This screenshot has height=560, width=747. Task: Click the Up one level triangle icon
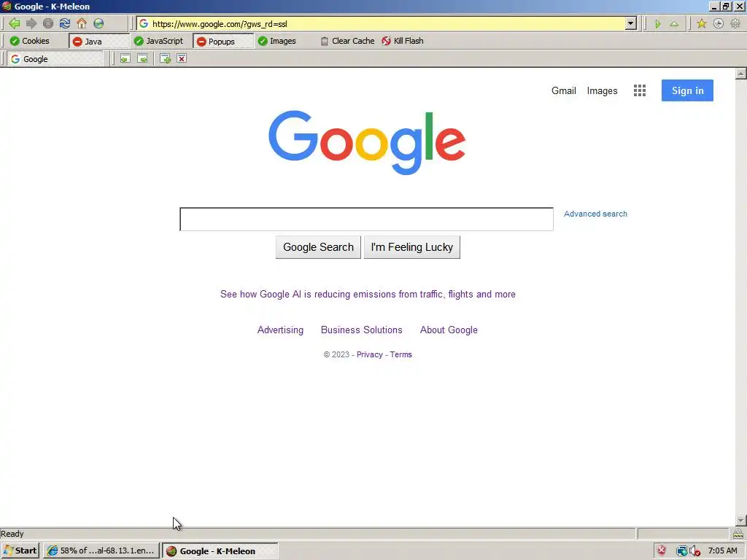pos(674,24)
